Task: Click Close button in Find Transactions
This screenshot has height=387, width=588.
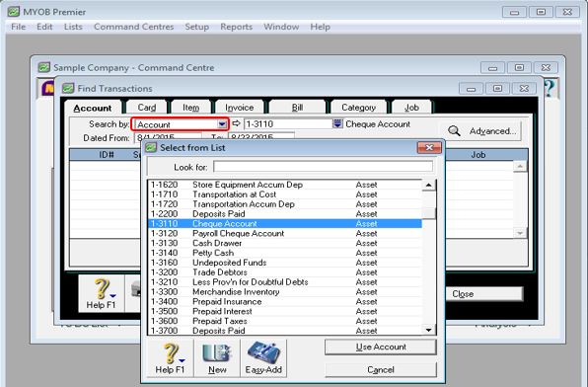Action: click(483, 294)
